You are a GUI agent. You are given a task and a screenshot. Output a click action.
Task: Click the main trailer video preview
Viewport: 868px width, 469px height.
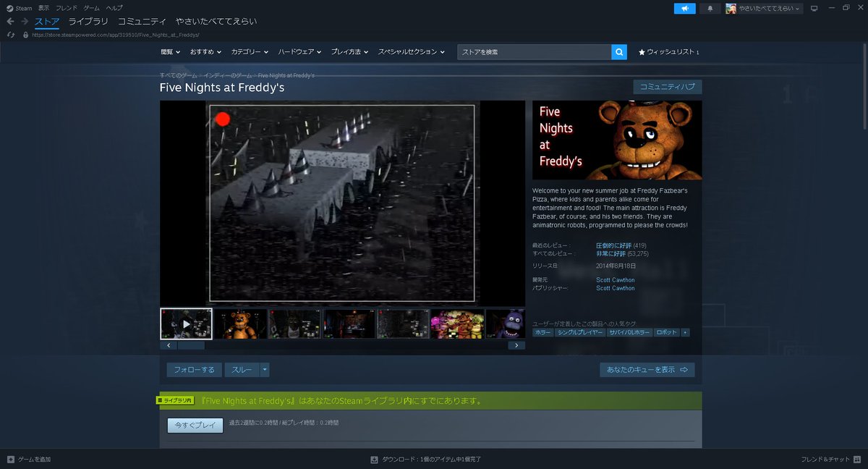pos(342,203)
